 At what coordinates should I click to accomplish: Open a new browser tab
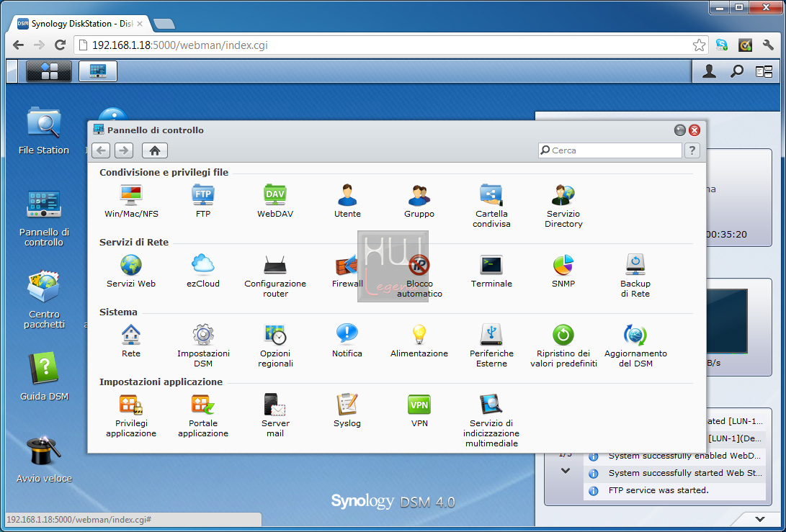coord(164,24)
